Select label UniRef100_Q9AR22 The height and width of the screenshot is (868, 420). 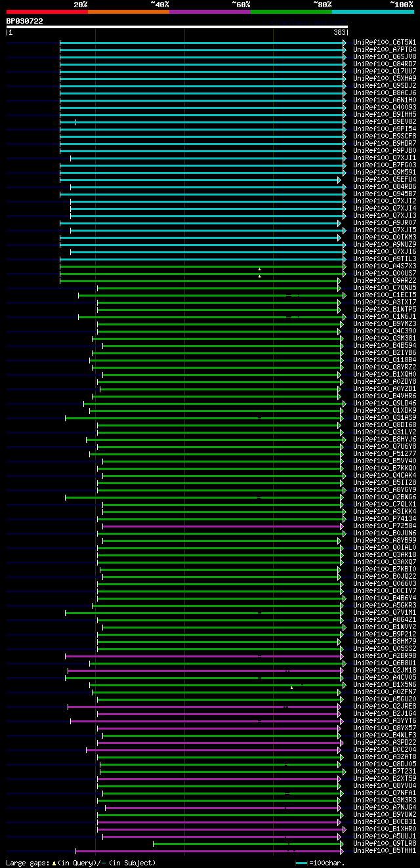tap(385, 280)
